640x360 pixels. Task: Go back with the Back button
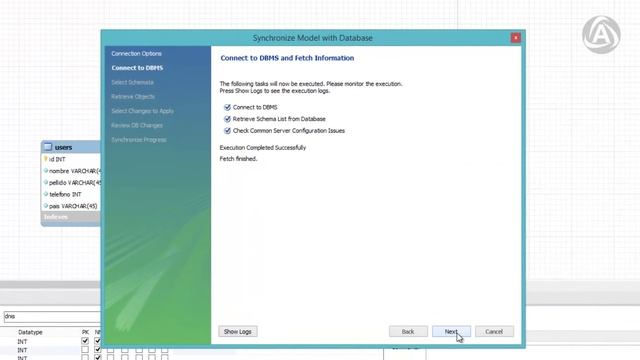tap(408, 331)
